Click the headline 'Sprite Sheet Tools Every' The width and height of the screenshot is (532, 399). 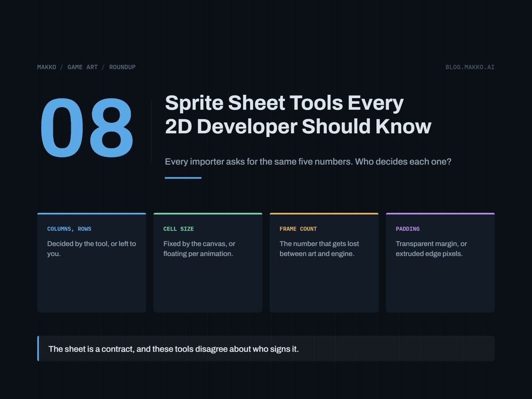(x=284, y=103)
